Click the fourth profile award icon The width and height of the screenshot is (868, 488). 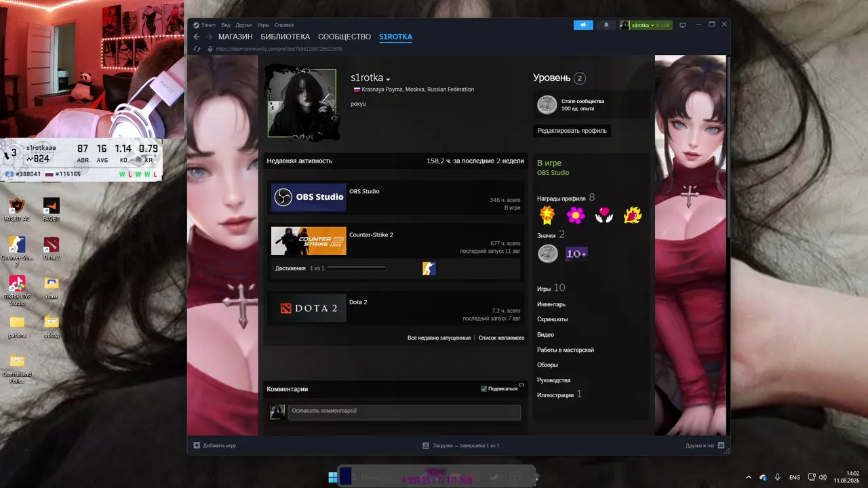(x=633, y=216)
